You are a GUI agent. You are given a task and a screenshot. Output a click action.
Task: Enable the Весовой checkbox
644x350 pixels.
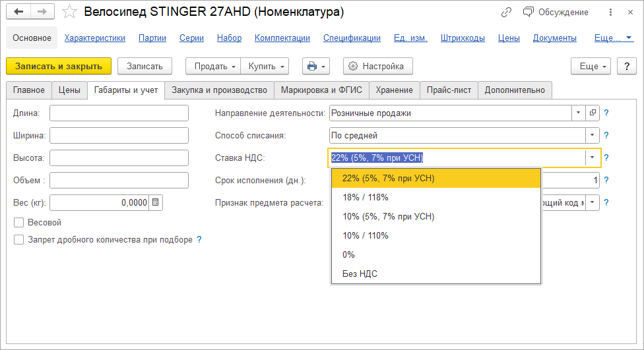coord(18,223)
